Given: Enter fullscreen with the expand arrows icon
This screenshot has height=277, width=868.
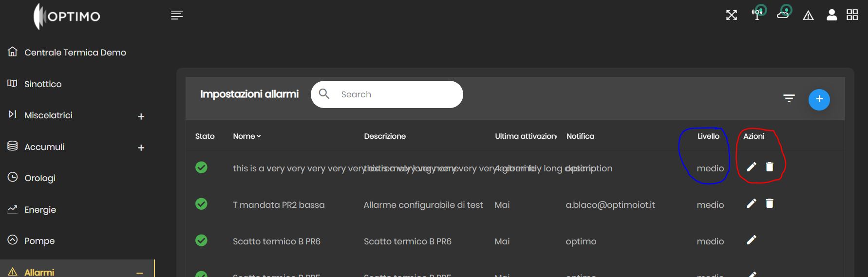Looking at the screenshot, I should point(732,15).
